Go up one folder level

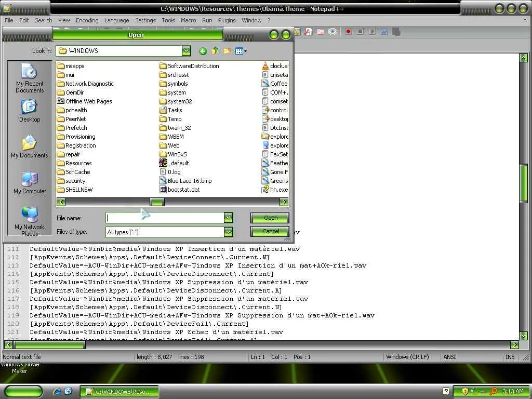(215, 51)
